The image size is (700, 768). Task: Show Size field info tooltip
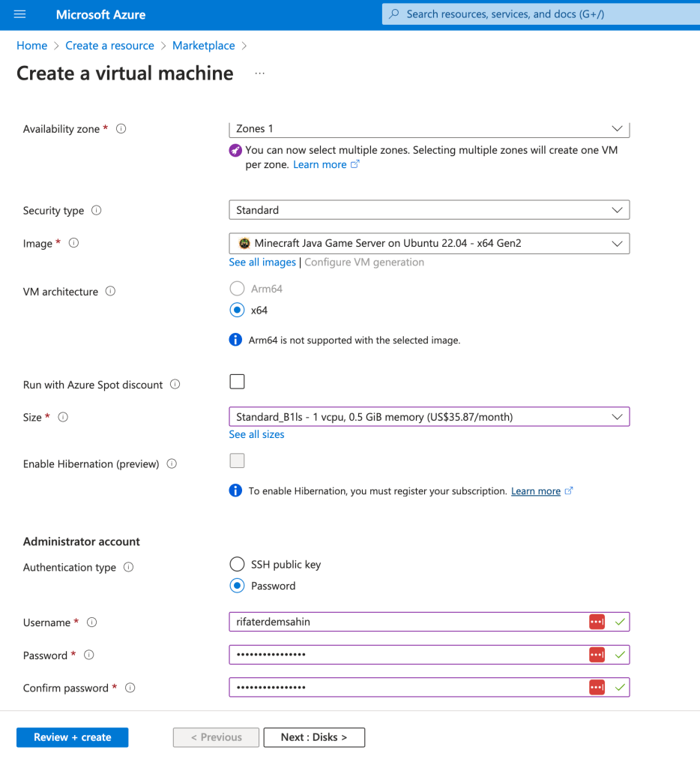point(63,417)
